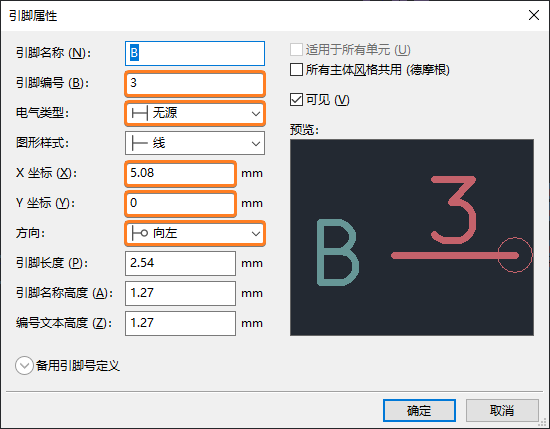This screenshot has height=429, width=550.
Task: Open the 电气类型 dropdown arrow
Action: (256, 114)
